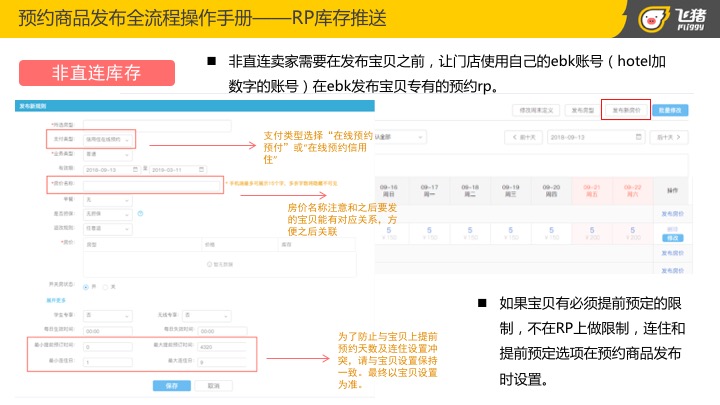Image resolution: width=720 pixels, height=405 pixels.
Task: Click the red 非直连库存 label button
Action: (x=97, y=73)
